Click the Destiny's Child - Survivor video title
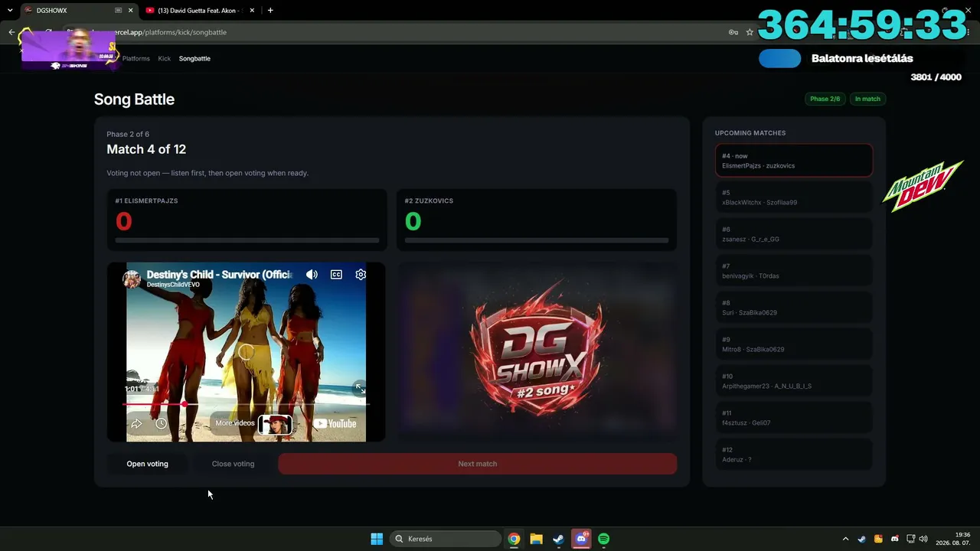The height and width of the screenshot is (551, 980). 219,274
